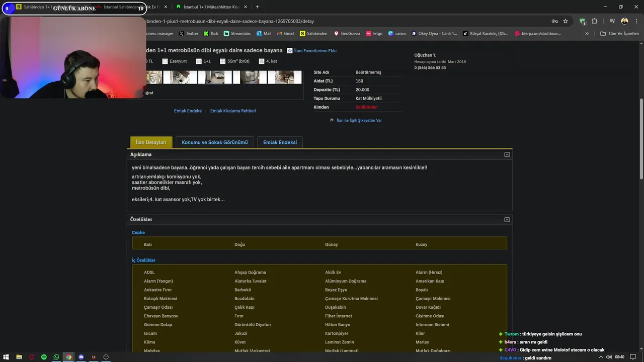This screenshot has height=362, width=644.
Task: Click the Intercom Sistemi feature item
Action: point(432,325)
